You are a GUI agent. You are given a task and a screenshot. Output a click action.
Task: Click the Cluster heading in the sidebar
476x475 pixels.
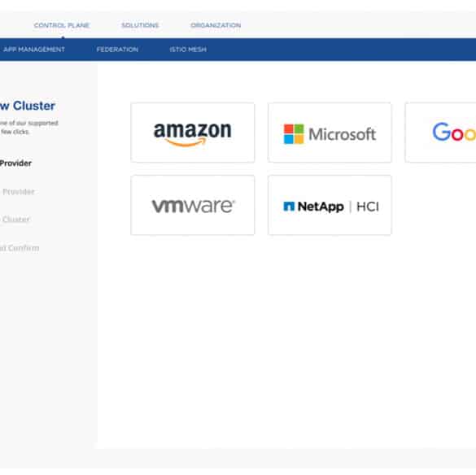pos(28,106)
